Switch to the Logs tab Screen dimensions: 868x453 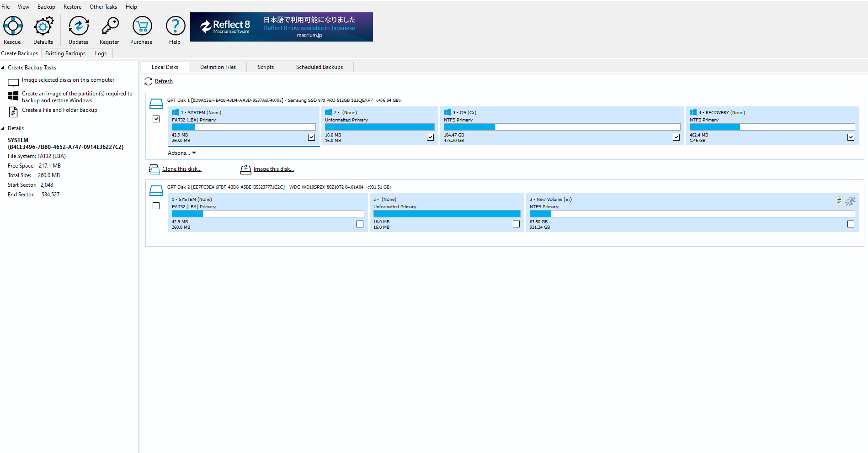(101, 53)
